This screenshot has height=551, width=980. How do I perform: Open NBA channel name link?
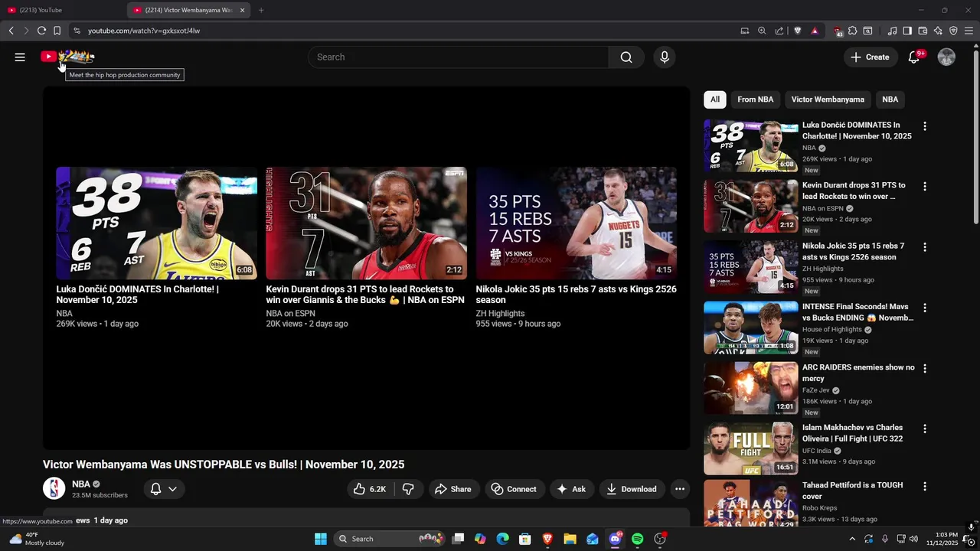pyautogui.click(x=81, y=484)
